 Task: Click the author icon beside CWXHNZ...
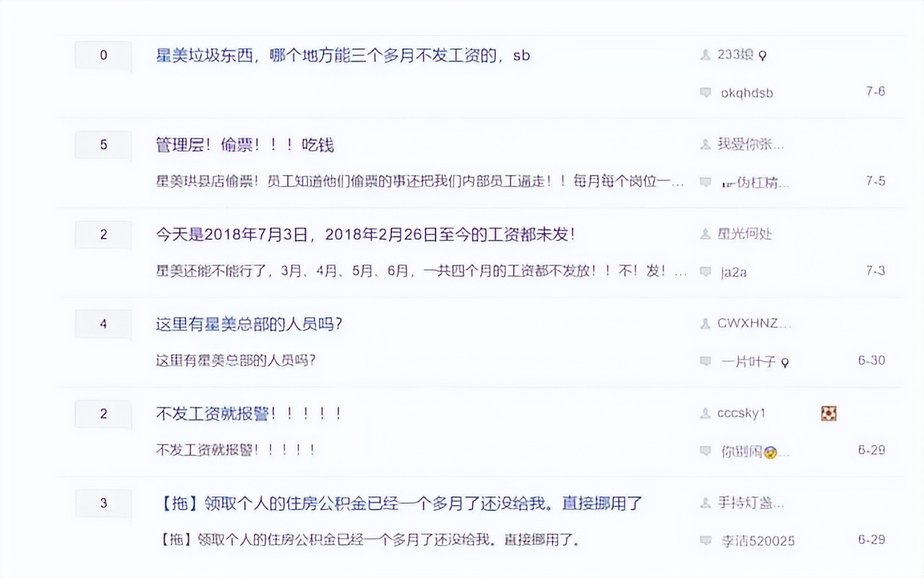[705, 324]
